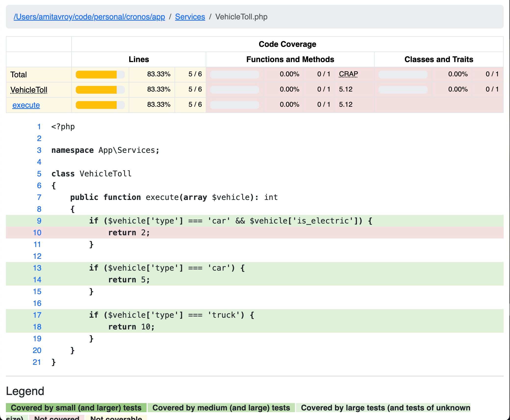Jump to line number 17
Image resolution: width=510 pixels, height=420 pixels.
pyautogui.click(x=37, y=315)
